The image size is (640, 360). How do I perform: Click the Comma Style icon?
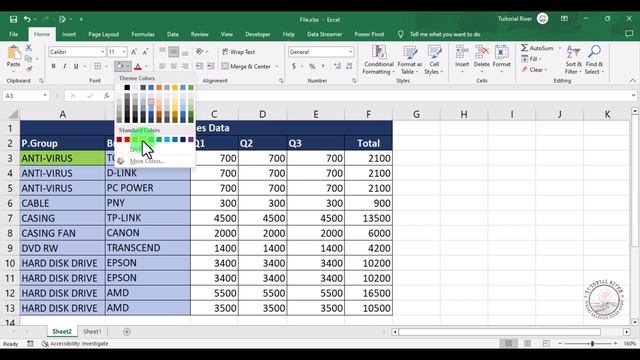click(323, 66)
